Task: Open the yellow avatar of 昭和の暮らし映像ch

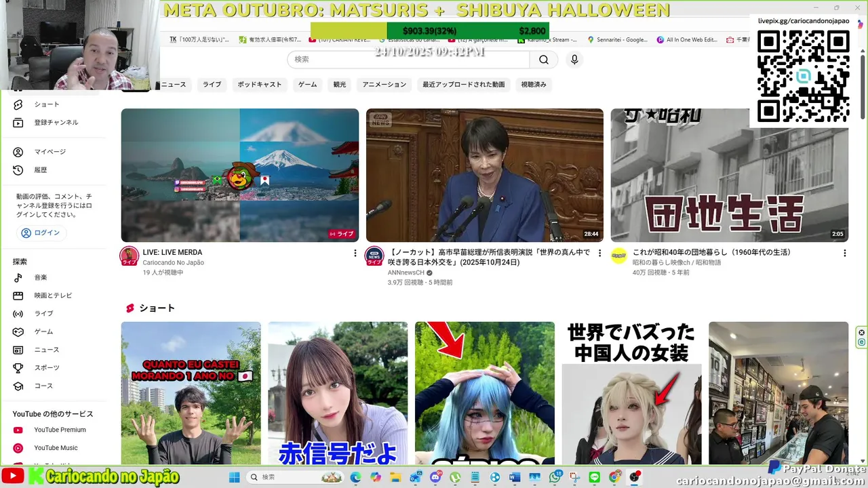Action: pos(619,256)
